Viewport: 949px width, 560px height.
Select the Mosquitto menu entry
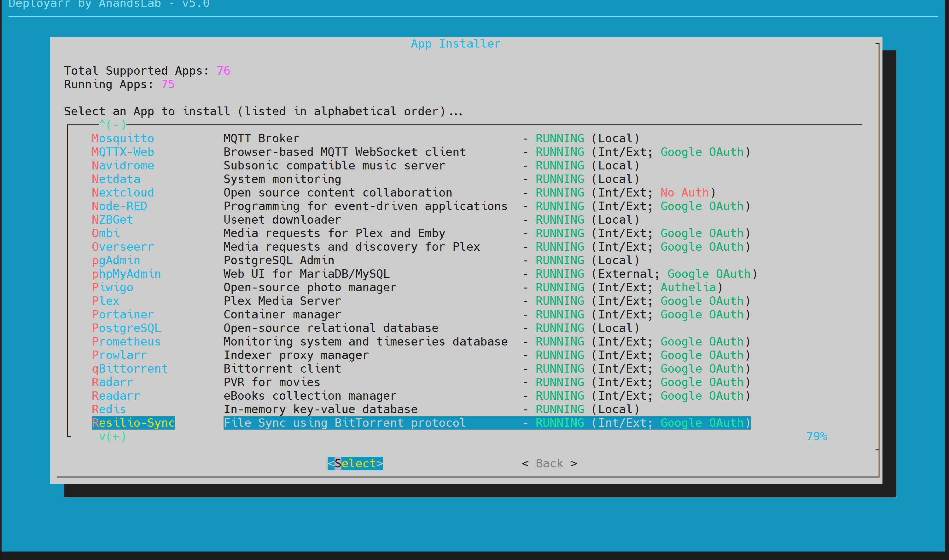[123, 139]
